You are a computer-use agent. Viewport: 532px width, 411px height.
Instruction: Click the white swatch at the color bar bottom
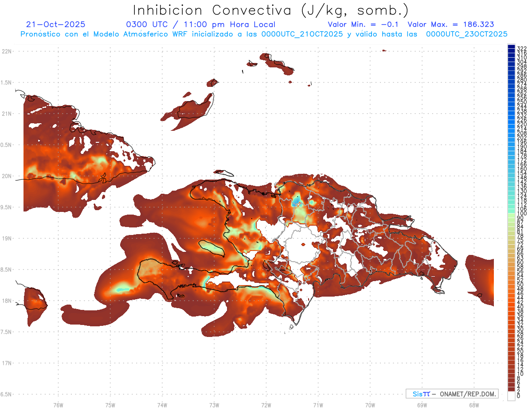click(511, 395)
